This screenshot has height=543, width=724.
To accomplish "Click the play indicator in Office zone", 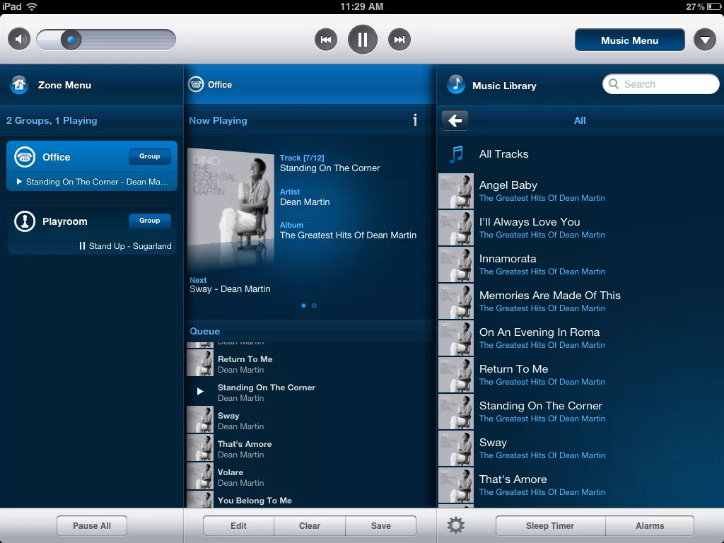I will (19, 181).
